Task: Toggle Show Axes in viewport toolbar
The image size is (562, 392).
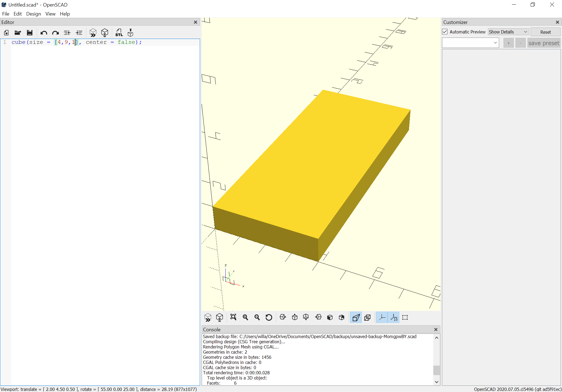Action: pyautogui.click(x=382, y=317)
